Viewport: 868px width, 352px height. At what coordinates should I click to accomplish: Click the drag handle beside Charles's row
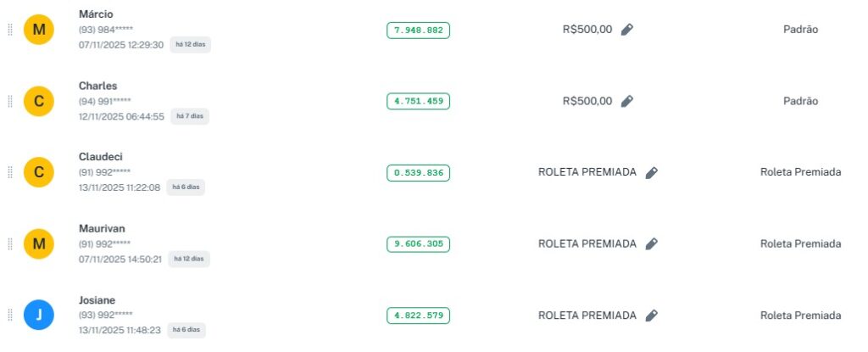point(10,101)
